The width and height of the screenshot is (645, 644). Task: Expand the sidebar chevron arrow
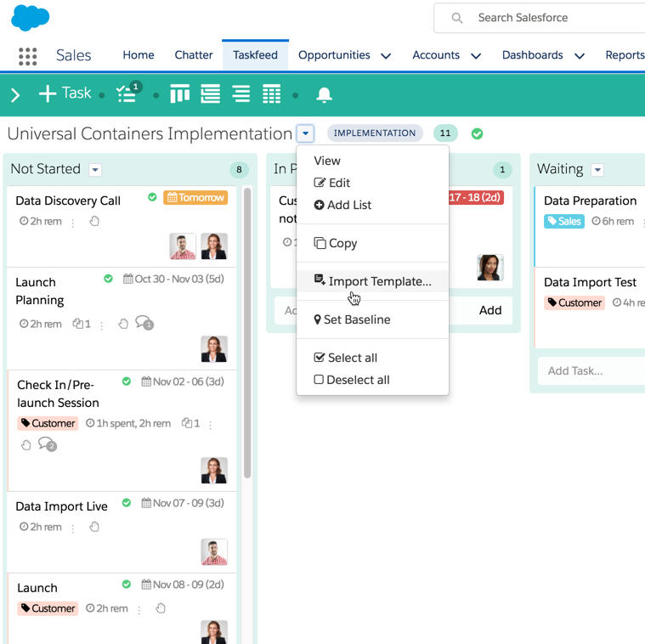click(x=15, y=95)
